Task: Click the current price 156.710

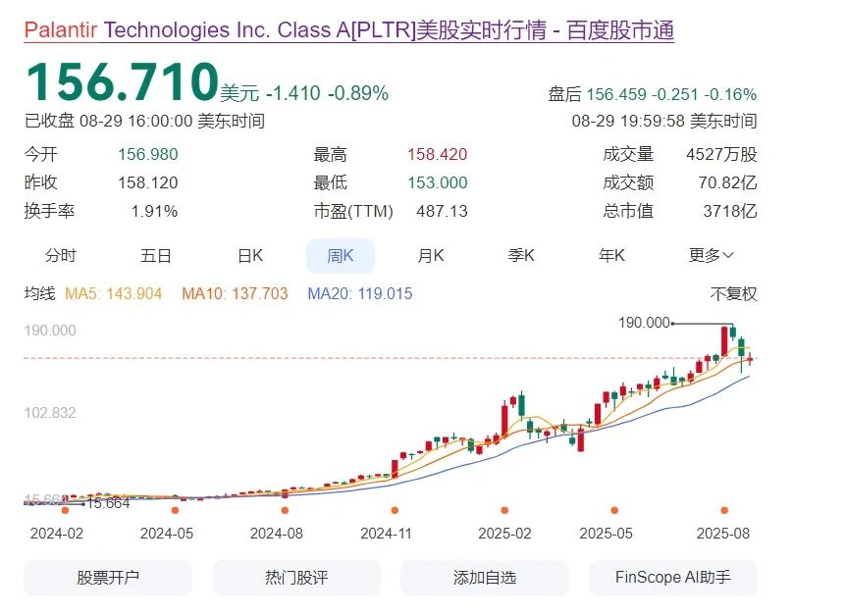Action: pos(122,81)
